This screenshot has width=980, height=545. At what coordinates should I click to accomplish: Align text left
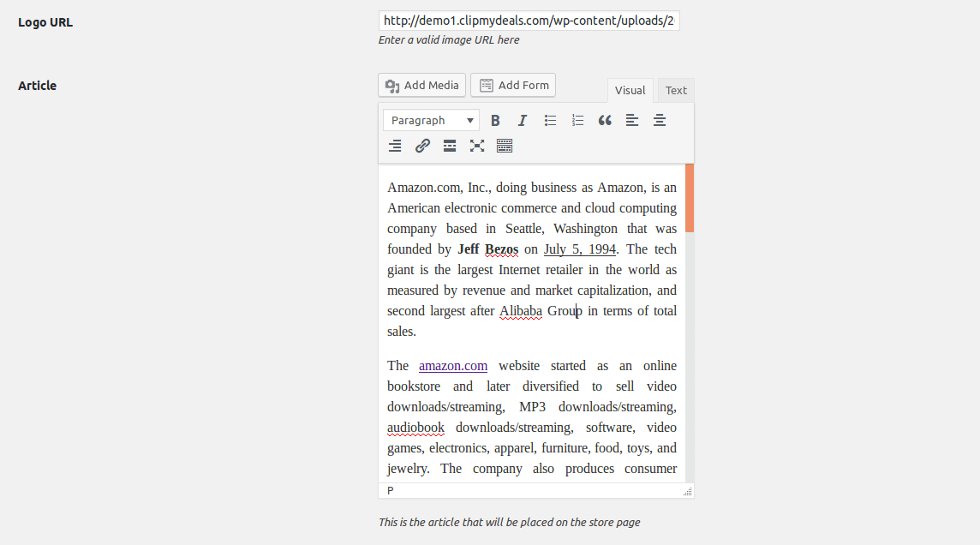(x=632, y=121)
